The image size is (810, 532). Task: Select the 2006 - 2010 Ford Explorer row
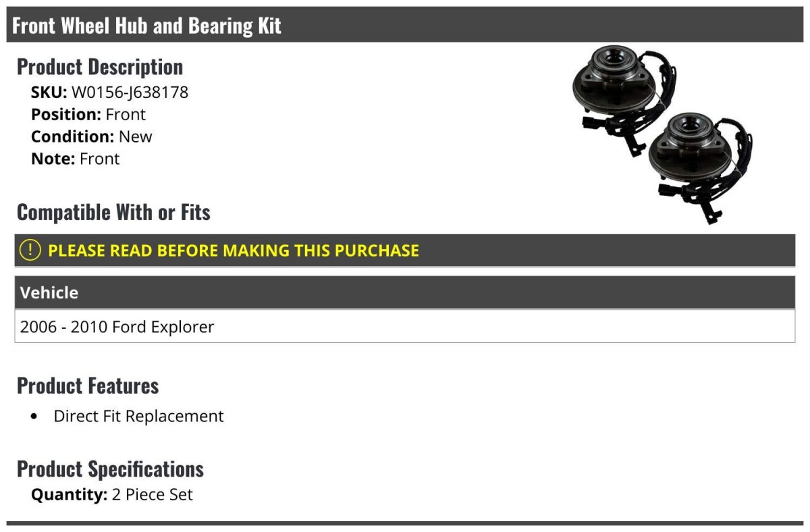(x=117, y=327)
